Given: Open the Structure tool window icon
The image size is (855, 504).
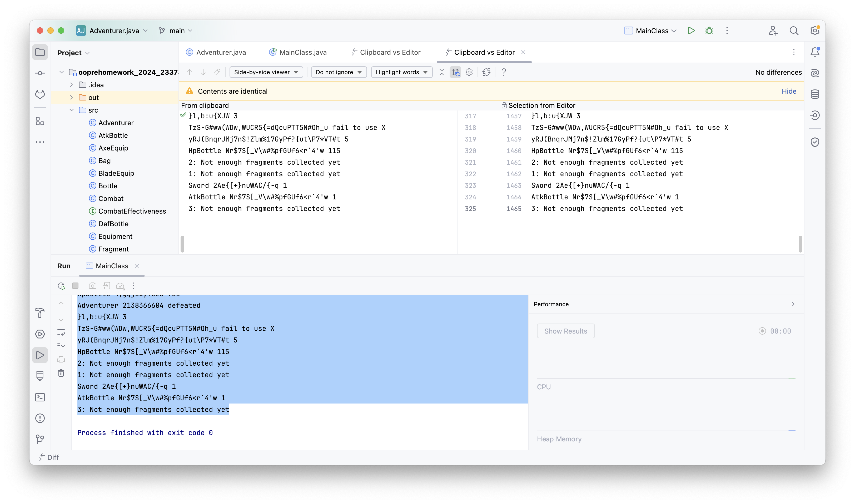Looking at the screenshot, I should point(40,121).
